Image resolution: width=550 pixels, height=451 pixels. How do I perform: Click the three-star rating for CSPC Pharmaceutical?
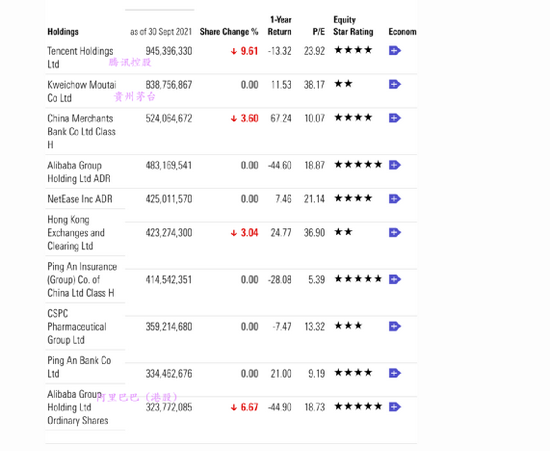348,326
